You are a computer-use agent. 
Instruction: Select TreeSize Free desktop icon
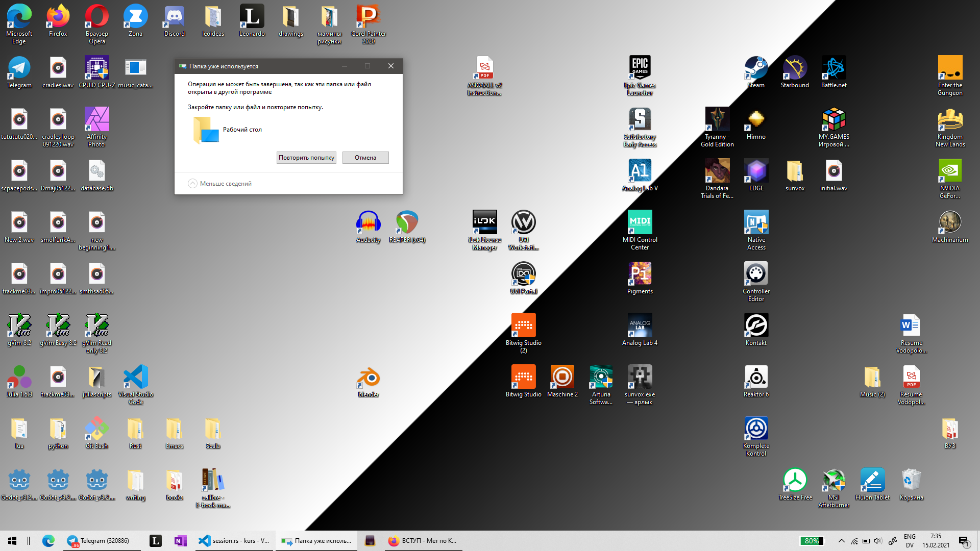coord(795,484)
